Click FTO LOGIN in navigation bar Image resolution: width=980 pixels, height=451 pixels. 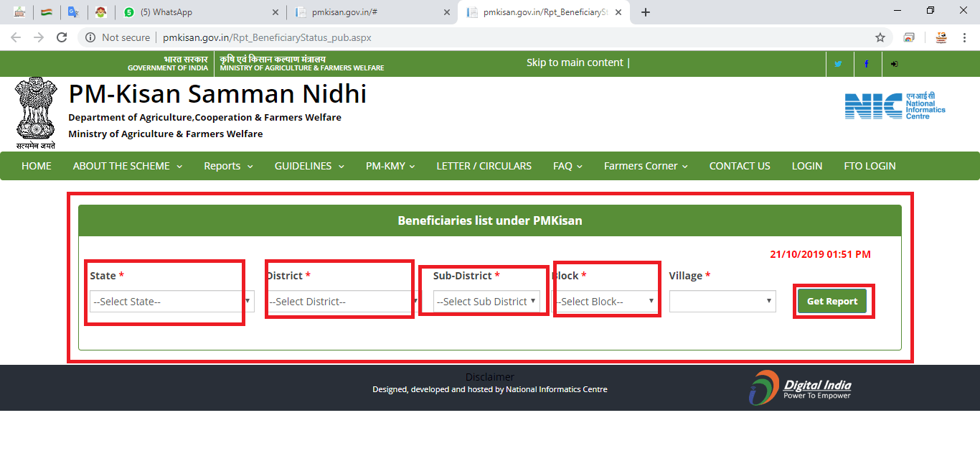coord(870,166)
